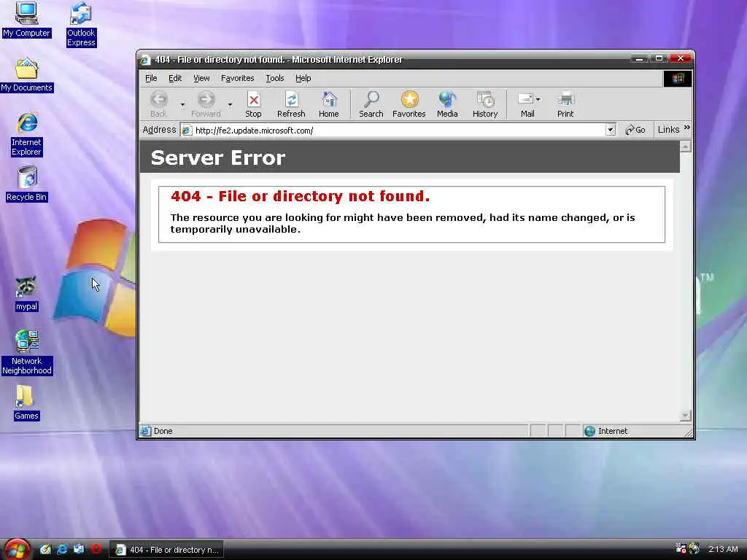Image resolution: width=747 pixels, height=560 pixels.
Task: Click the Mail toolbar button
Action: [527, 104]
